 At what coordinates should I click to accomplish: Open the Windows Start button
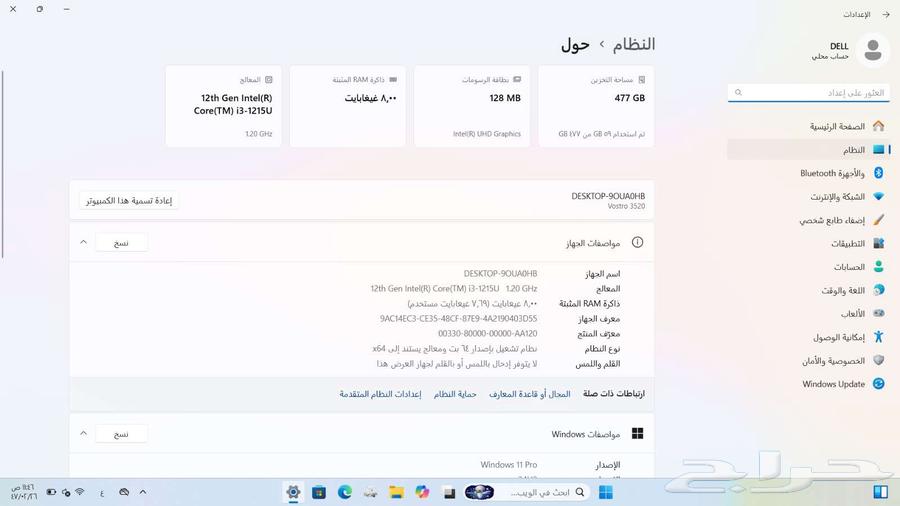[606, 492]
